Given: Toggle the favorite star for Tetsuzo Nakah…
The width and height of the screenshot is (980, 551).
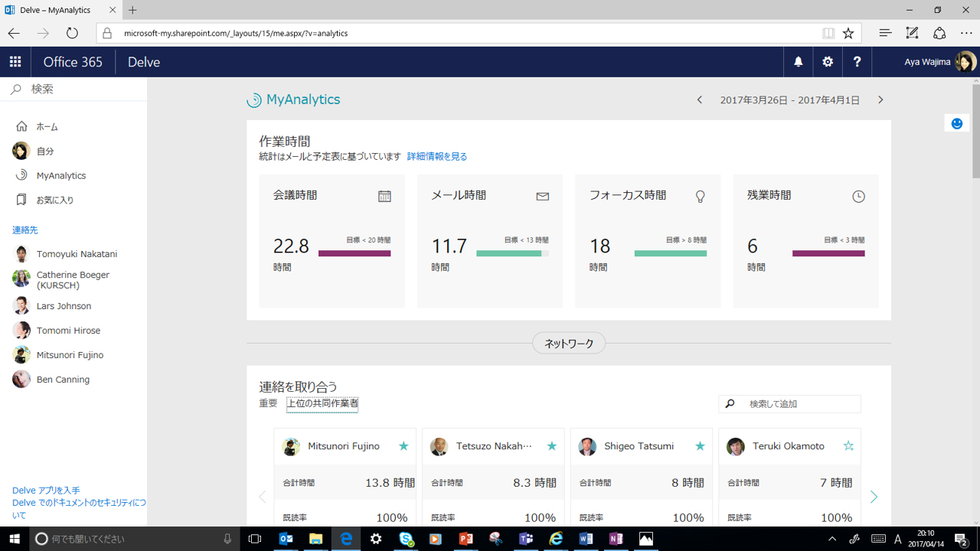Looking at the screenshot, I should click(552, 446).
